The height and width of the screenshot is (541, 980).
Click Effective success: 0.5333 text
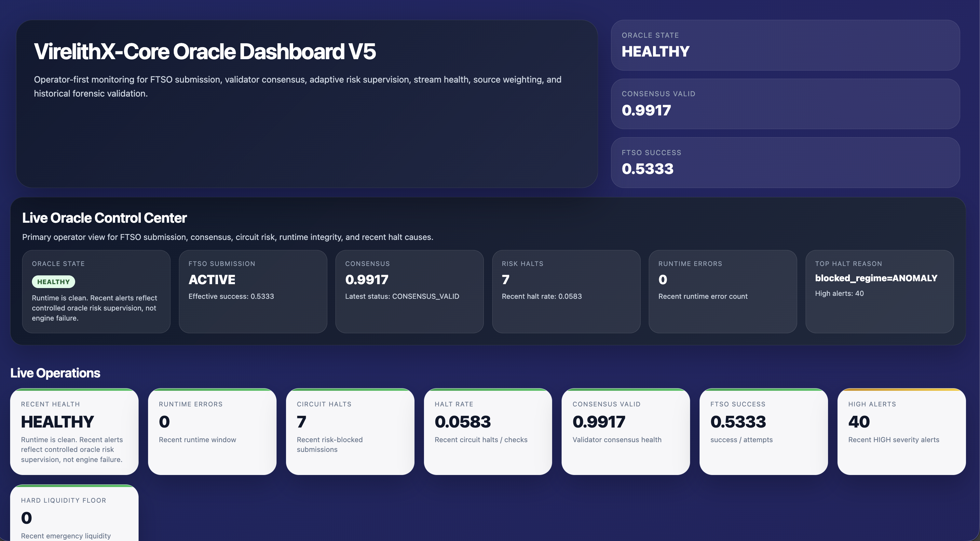click(x=231, y=296)
